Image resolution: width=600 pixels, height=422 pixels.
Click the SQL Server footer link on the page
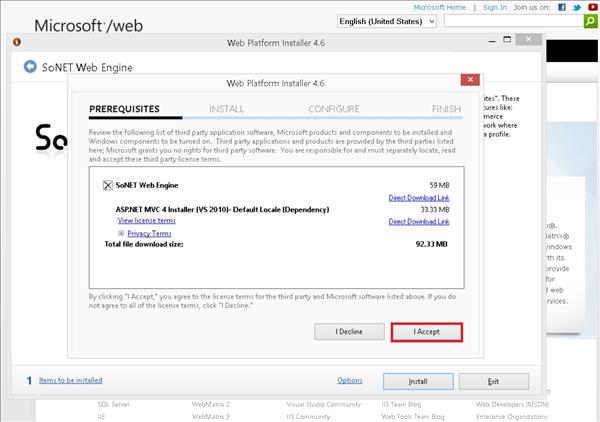coord(114,404)
